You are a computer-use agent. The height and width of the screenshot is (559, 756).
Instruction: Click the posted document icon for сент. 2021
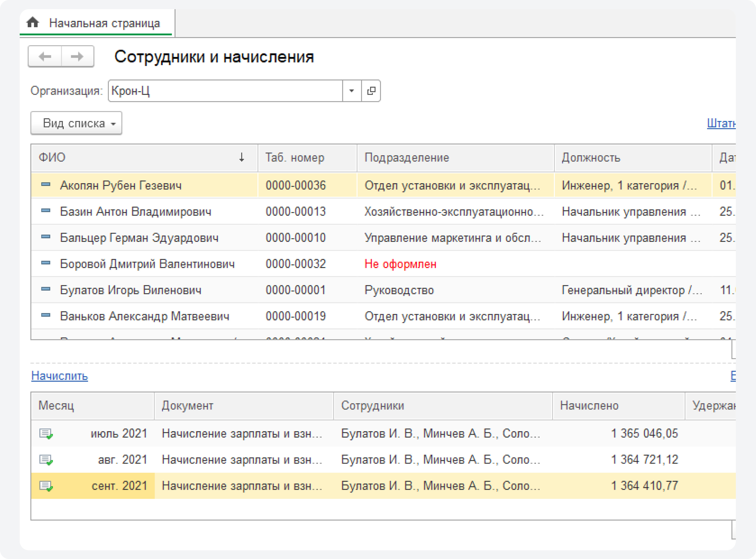pos(46,486)
